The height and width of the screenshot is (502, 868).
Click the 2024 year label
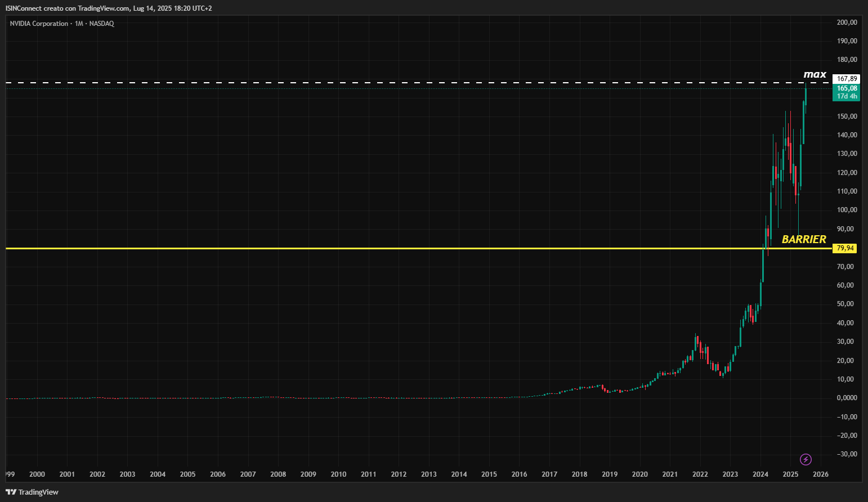[760, 474]
